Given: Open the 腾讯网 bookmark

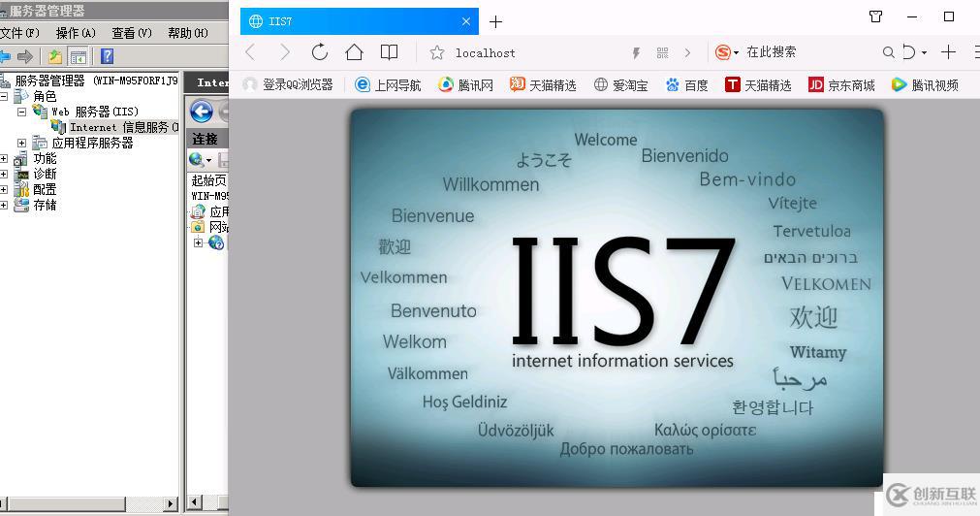Looking at the screenshot, I should point(465,84).
